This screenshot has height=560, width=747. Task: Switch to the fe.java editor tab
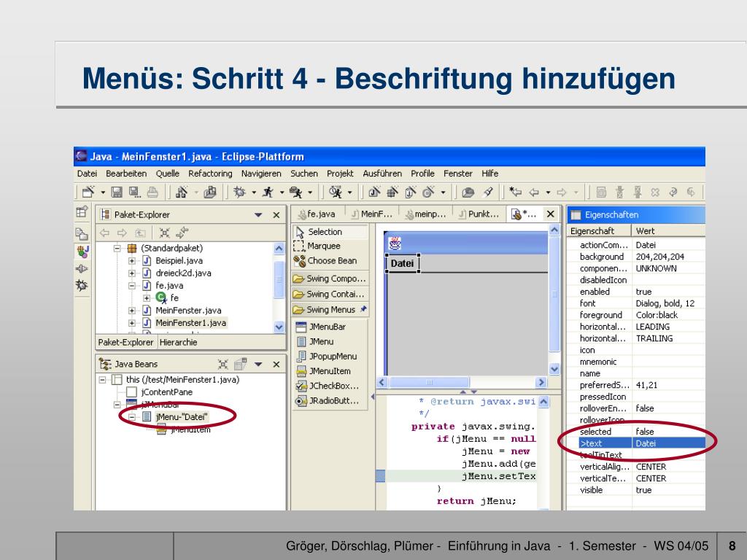coord(317,214)
